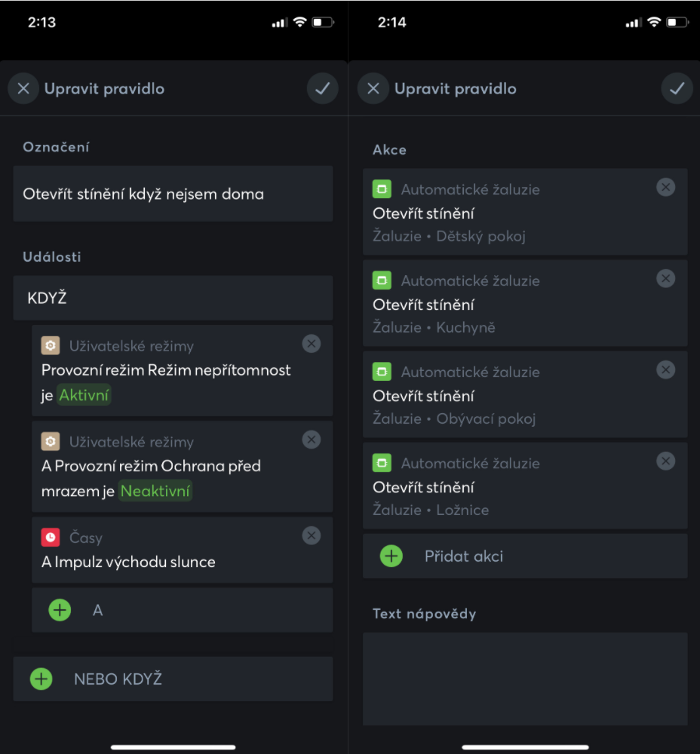Add another A (AND) condition
The image size is (700, 754).
tap(60, 610)
